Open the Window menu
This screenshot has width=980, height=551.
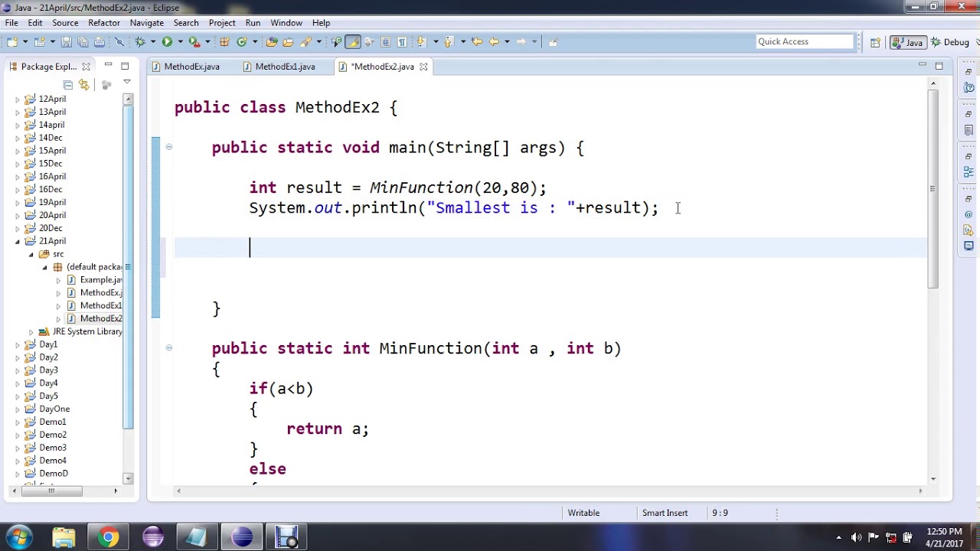(286, 23)
